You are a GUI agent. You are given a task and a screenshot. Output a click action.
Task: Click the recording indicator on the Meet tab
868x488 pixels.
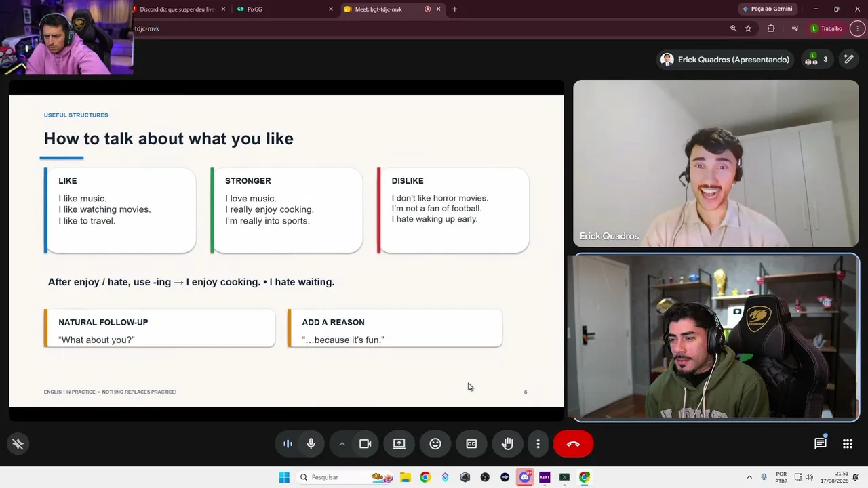tap(428, 9)
